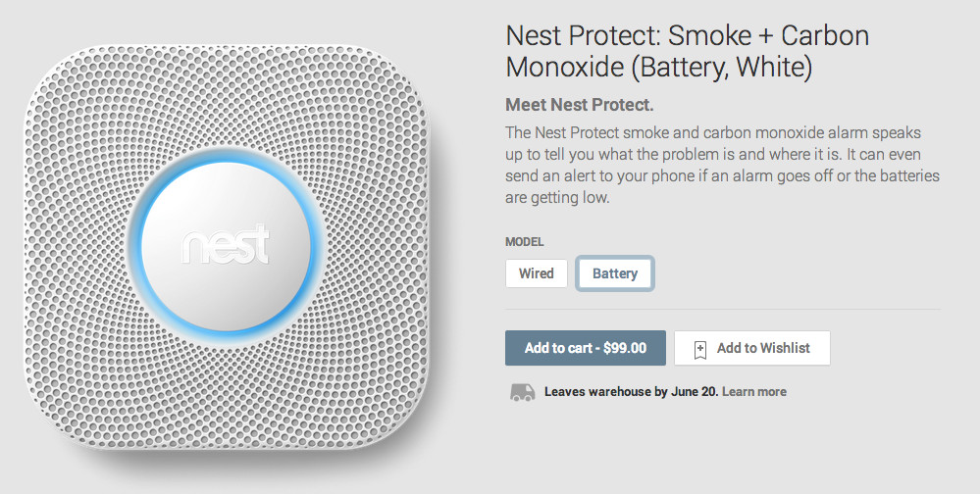980x494 pixels.
Task: Select the Wired model option
Action: click(x=537, y=273)
